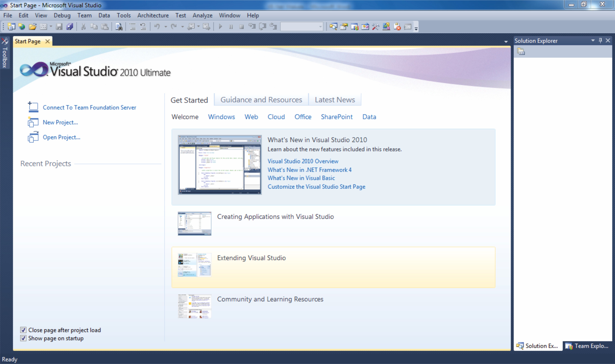This screenshot has width=615, height=364.
Task: Click the Extending Visual Studio thumbnail
Action: click(194, 265)
